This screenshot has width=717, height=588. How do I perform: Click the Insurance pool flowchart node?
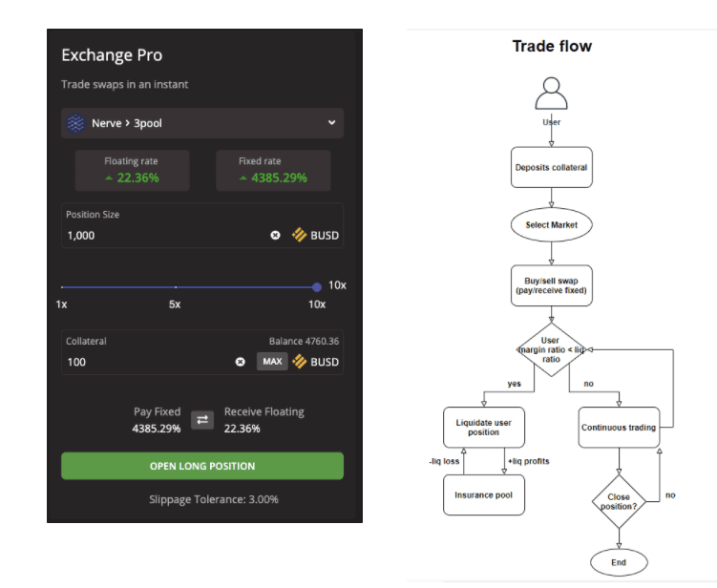(x=484, y=494)
